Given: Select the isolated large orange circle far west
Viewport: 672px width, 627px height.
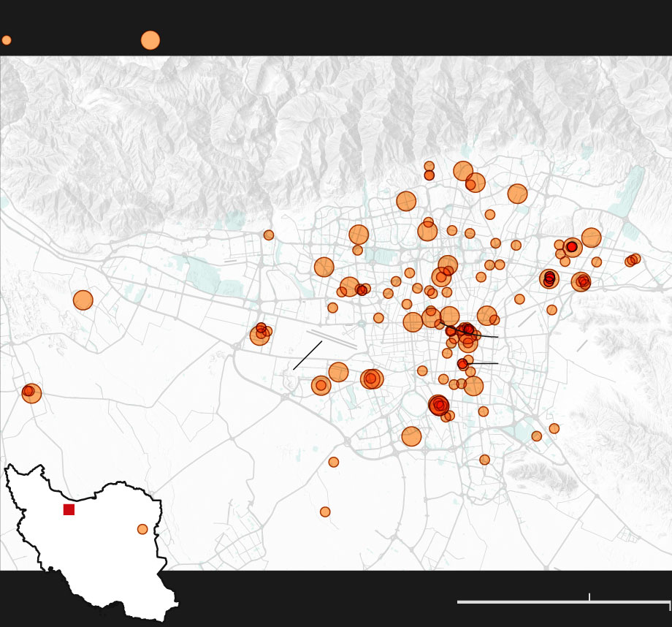Looking at the screenshot, I should [x=83, y=300].
